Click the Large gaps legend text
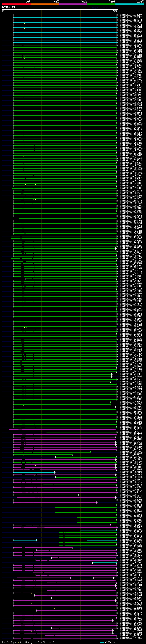This screenshot has height=644, width=146. click(10, 642)
